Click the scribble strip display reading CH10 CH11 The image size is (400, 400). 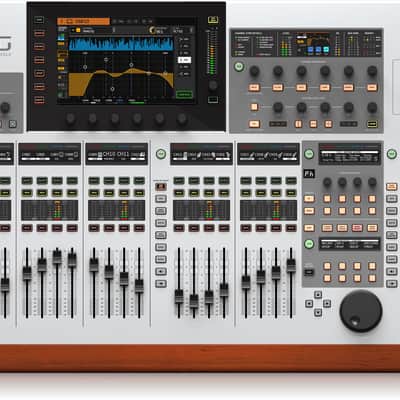coord(116,155)
